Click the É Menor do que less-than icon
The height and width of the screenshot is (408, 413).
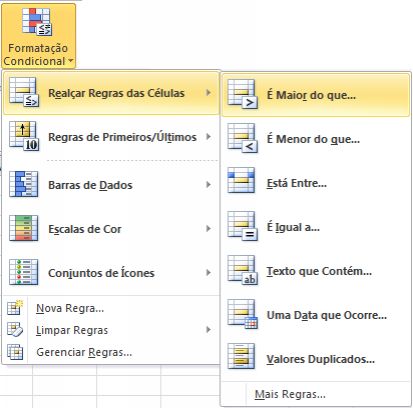(x=242, y=138)
